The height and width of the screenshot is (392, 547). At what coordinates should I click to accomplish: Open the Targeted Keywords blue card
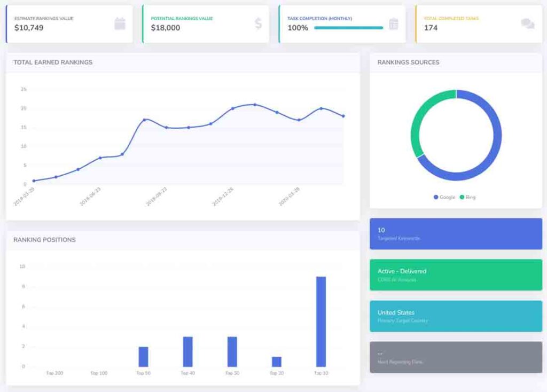456,234
